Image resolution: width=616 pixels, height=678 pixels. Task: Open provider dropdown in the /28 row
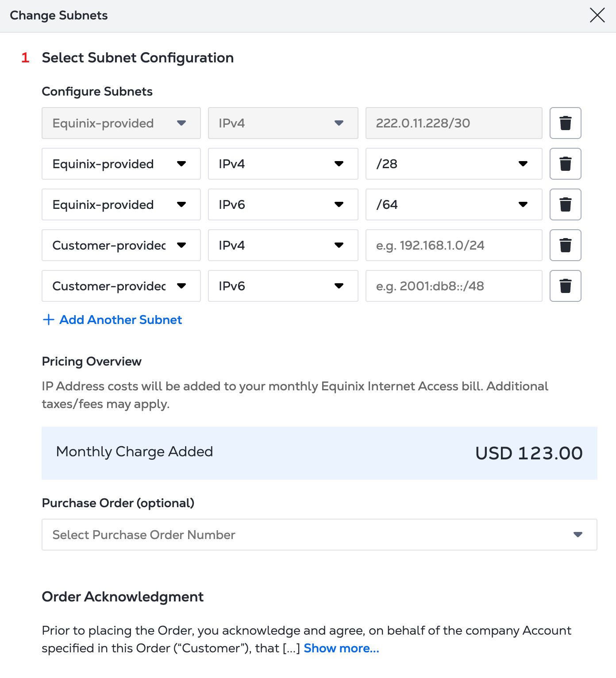pos(121,164)
